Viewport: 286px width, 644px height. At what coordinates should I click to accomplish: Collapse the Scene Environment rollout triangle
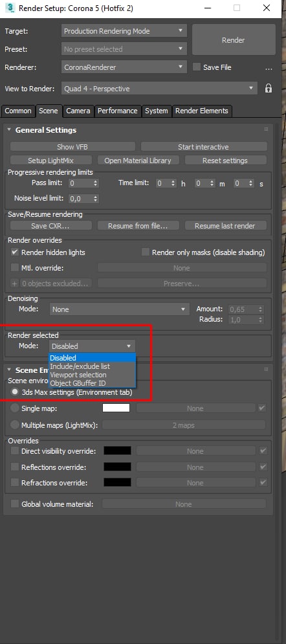point(9,370)
